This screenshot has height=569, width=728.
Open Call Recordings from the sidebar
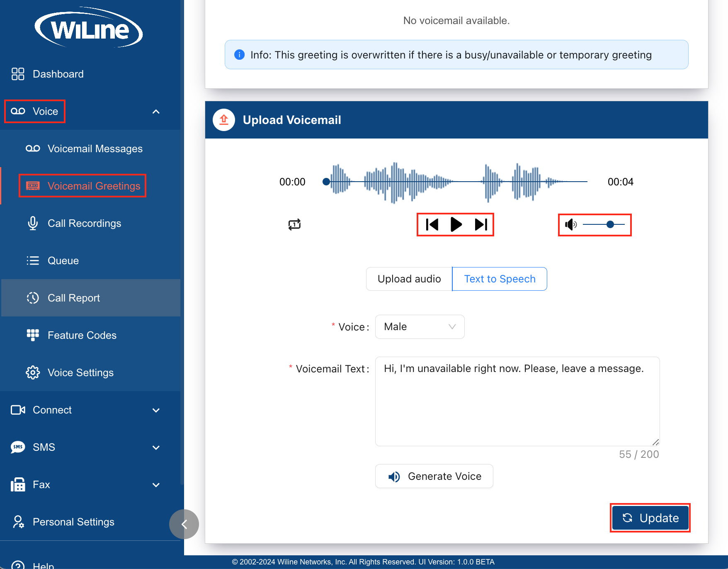point(84,224)
